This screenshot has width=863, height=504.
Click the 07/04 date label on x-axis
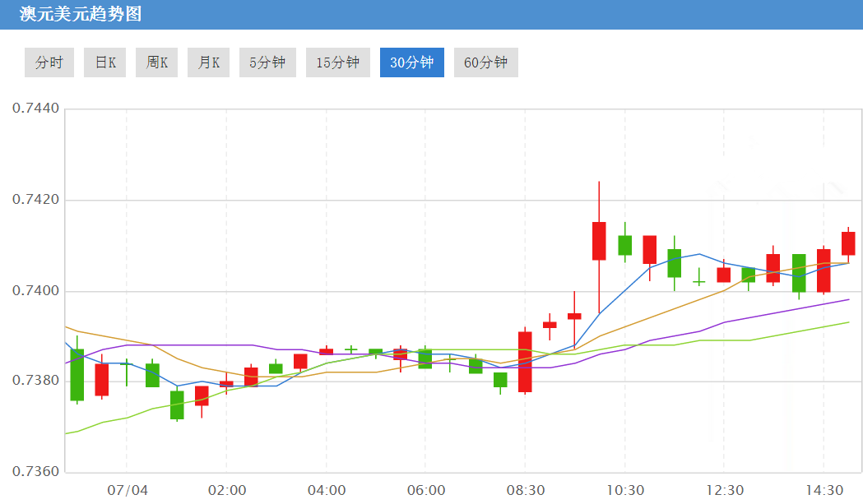pyautogui.click(x=128, y=490)
